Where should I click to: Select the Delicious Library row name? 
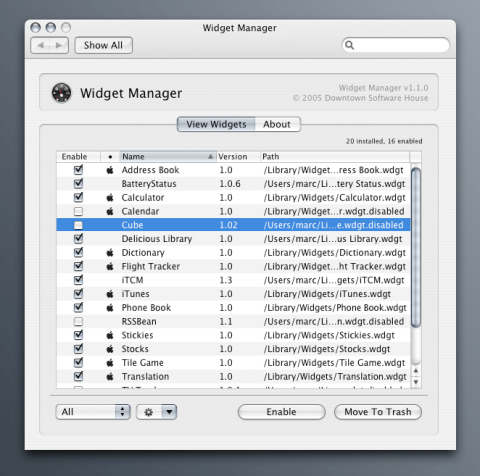point(157,239)
